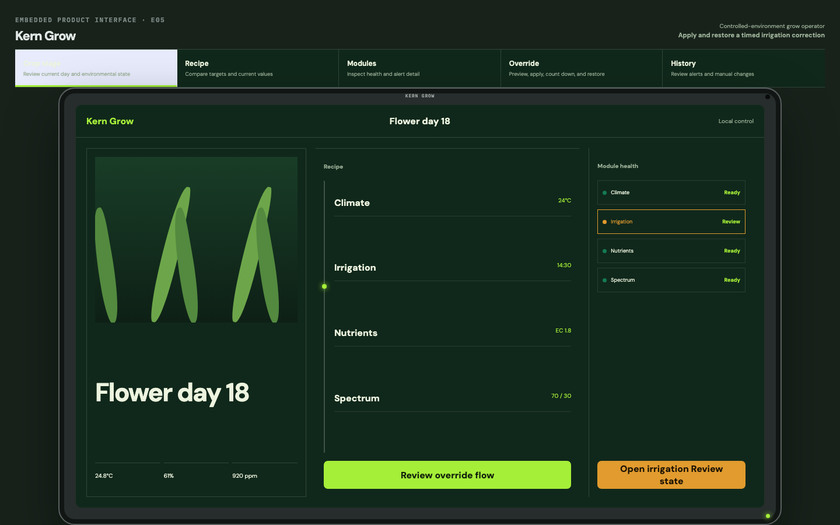Click the Ready status for Climate

pos(732,192)
